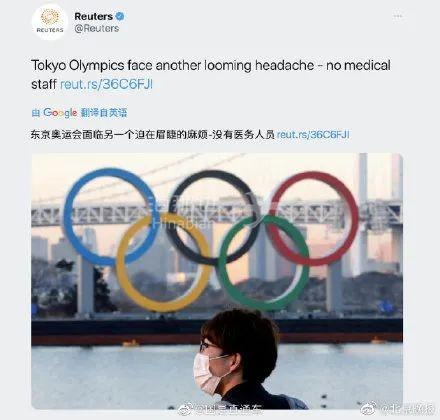Screen dimensions: 440x420
Task: Select the Chinese translated tweet text
Action: tap(153, 135)
